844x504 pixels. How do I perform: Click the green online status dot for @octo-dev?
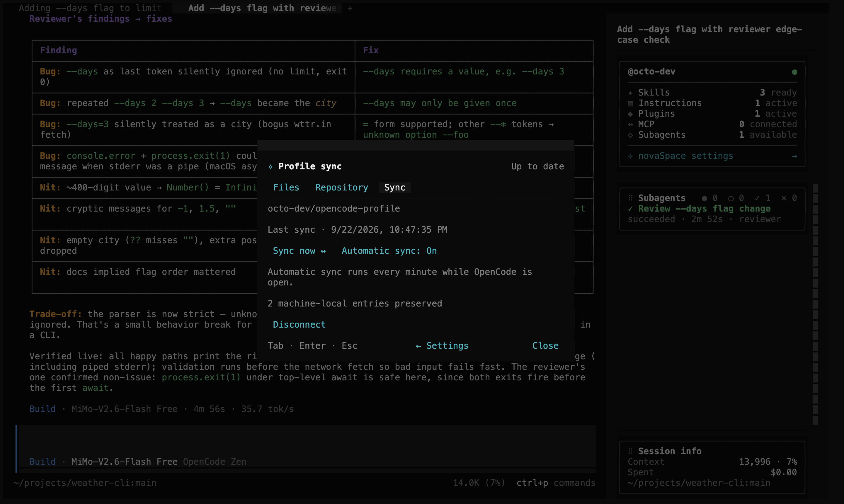click(x=794, y=72)
